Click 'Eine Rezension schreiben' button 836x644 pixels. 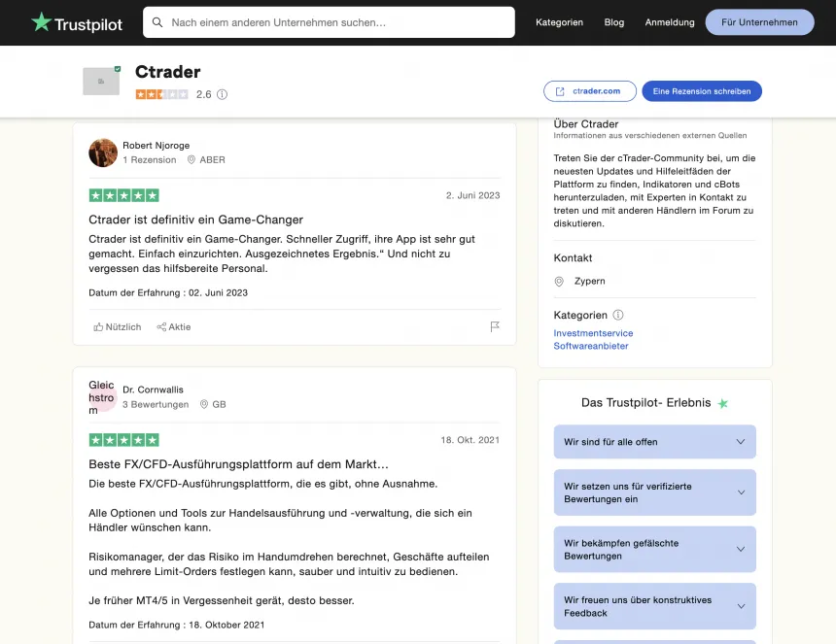[702, 90]
